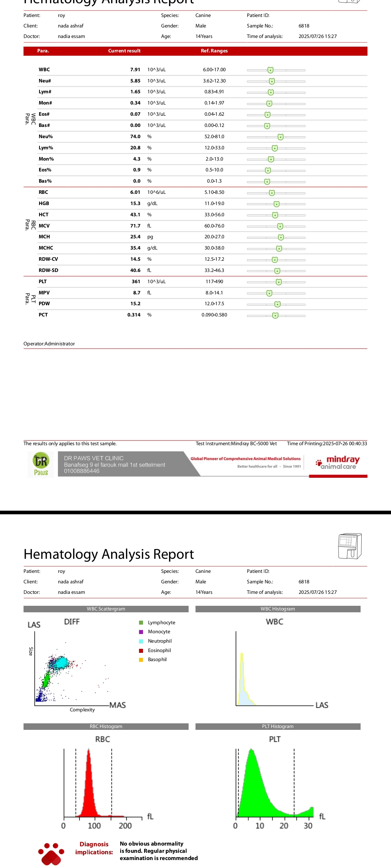391x868 pixels.
Task: Click the mindray animal care logo
Action: pyautogui.click(x=338, y=463)
